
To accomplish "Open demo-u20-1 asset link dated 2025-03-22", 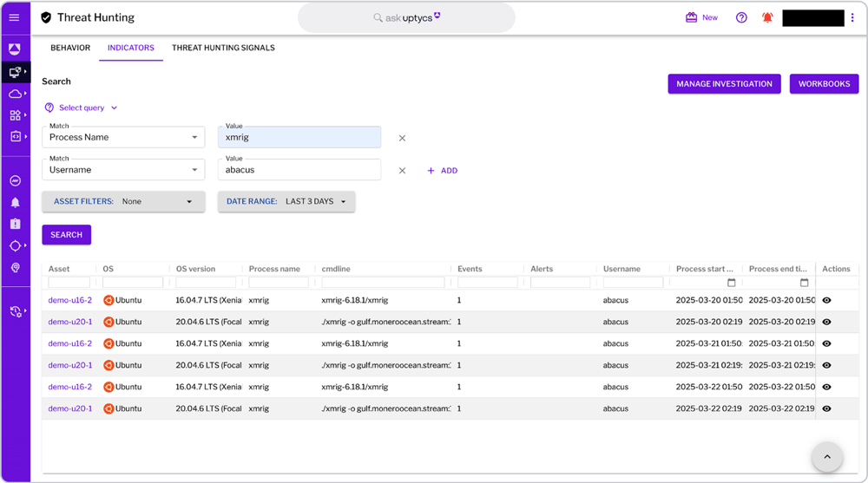I will click(69, 409).
